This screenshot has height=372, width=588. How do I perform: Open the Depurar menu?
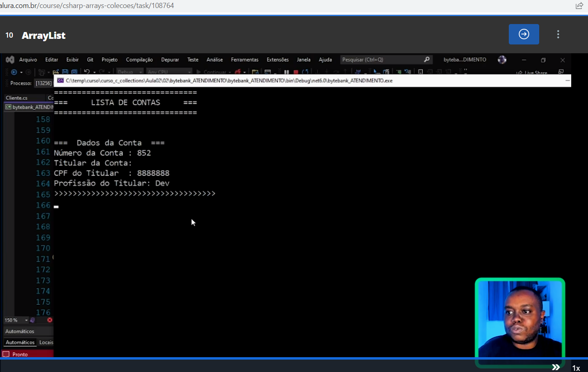(x=170, y=60)
